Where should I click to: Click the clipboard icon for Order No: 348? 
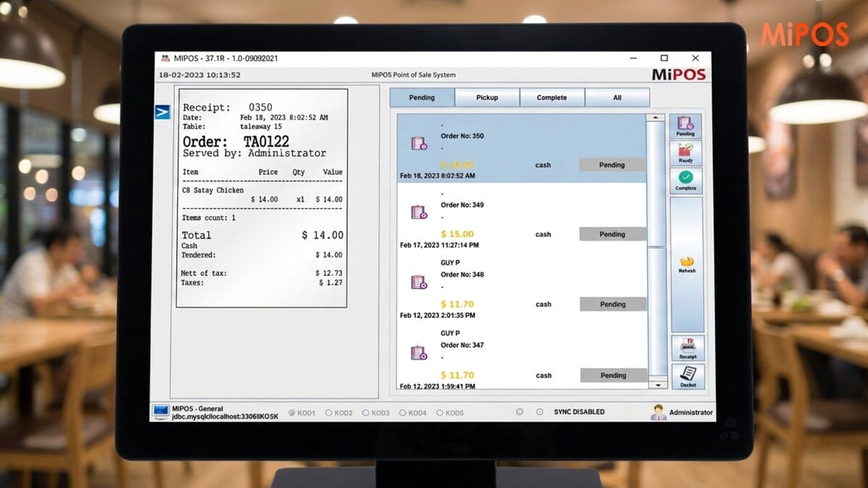[x=418, y=282]
